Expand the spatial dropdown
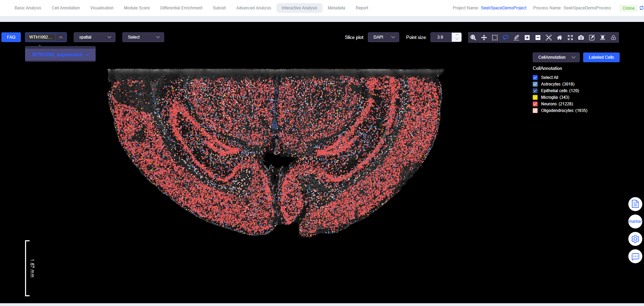The width and height of the screenshot is (644, 306). 94,37
